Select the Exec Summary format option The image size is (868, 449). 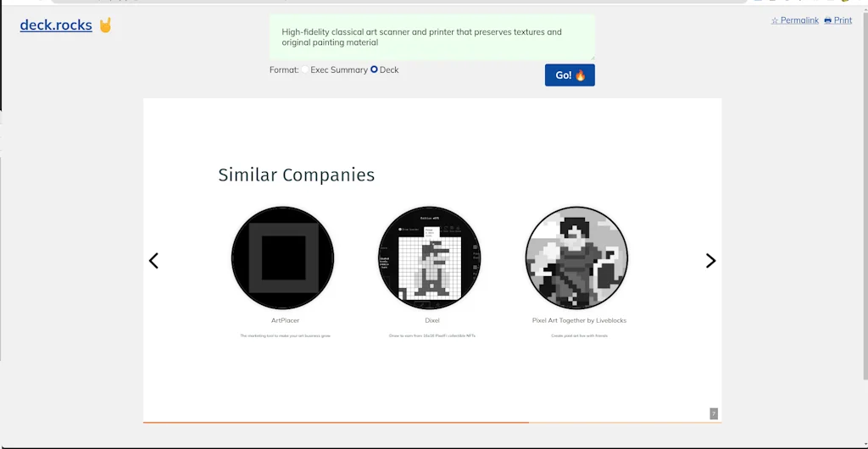pyautogui.click(x=306, y=70)
